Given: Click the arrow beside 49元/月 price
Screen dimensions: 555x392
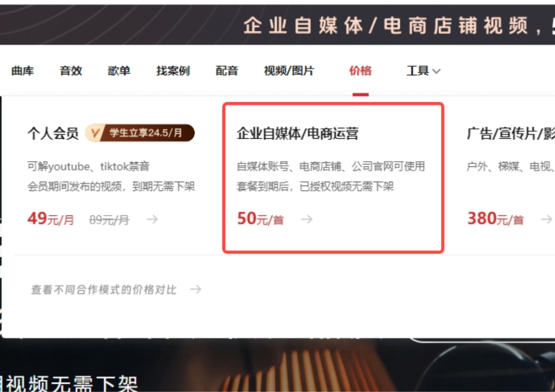Looking at the screenshot, I should 153,219.
